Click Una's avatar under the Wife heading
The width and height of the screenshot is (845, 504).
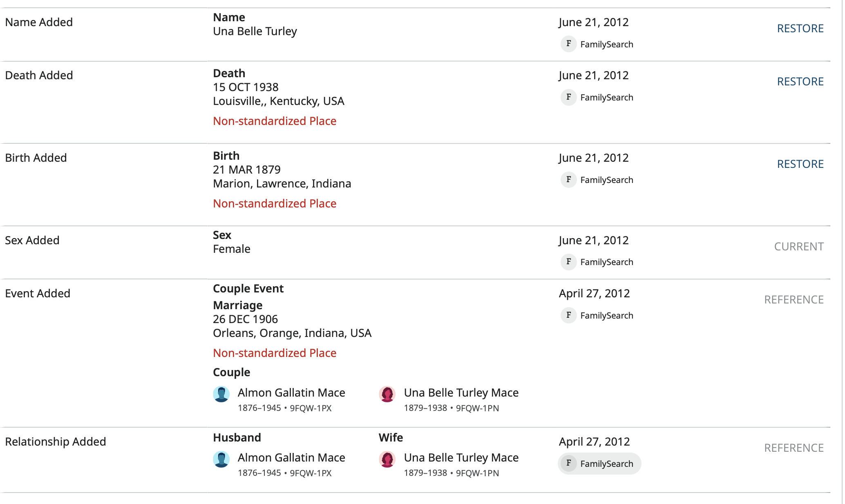[387, 459]
